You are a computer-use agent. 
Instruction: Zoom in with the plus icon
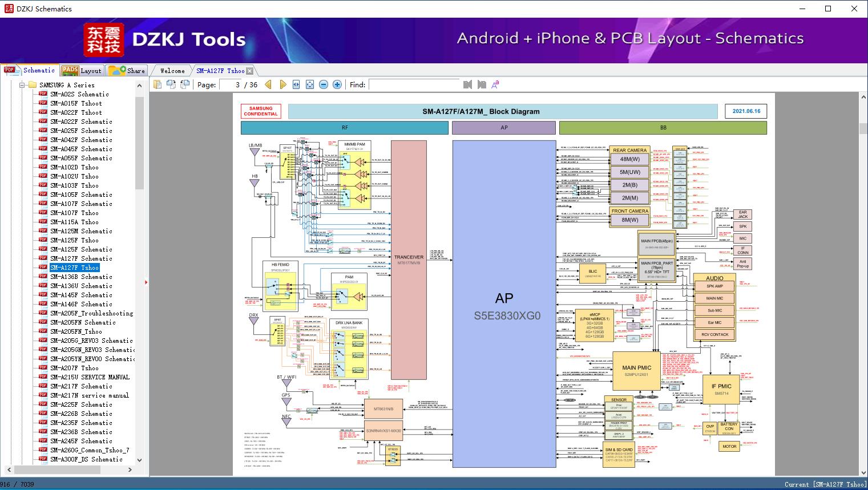point(337,84)
